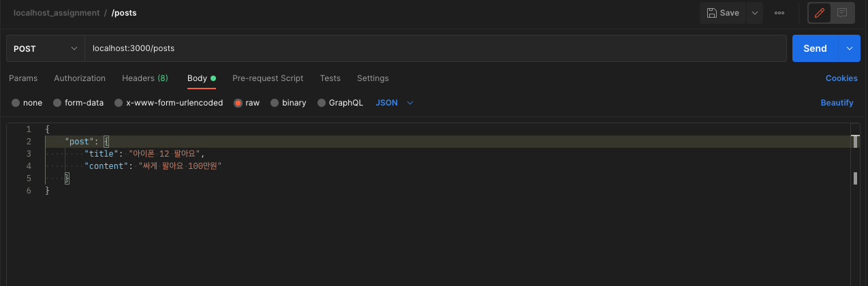Viewport: 868px width, 286px height.
Task: Open the Save options dropdown arrow
Action: pyautogui.click(x=754, y=13)
